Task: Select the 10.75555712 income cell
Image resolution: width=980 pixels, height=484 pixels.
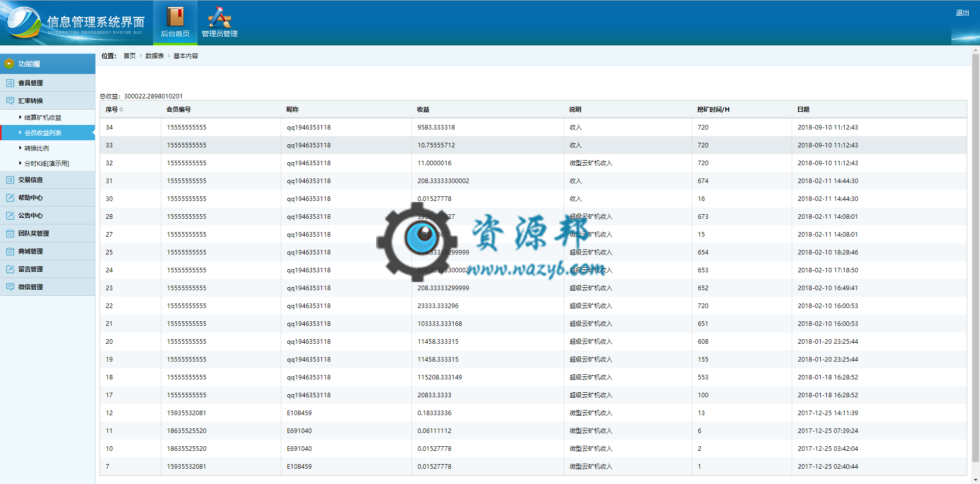Action: click(x=436, y=145)
